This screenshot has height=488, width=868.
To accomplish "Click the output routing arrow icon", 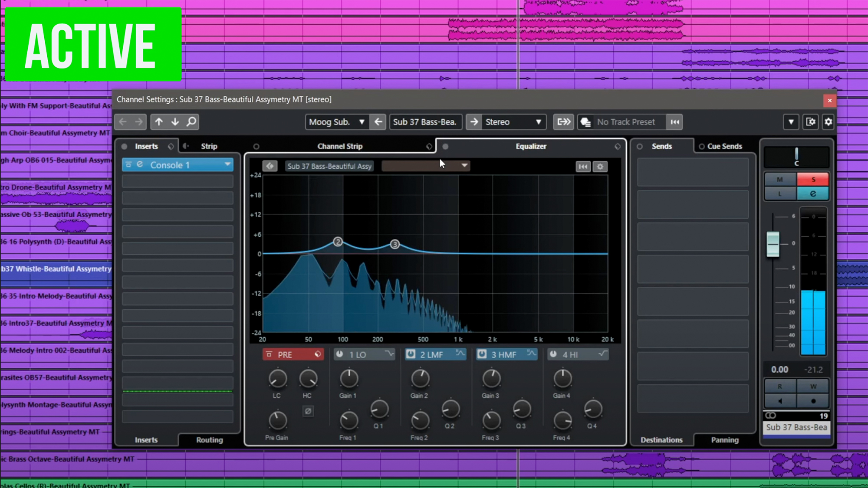I will [x=474, y=122].
